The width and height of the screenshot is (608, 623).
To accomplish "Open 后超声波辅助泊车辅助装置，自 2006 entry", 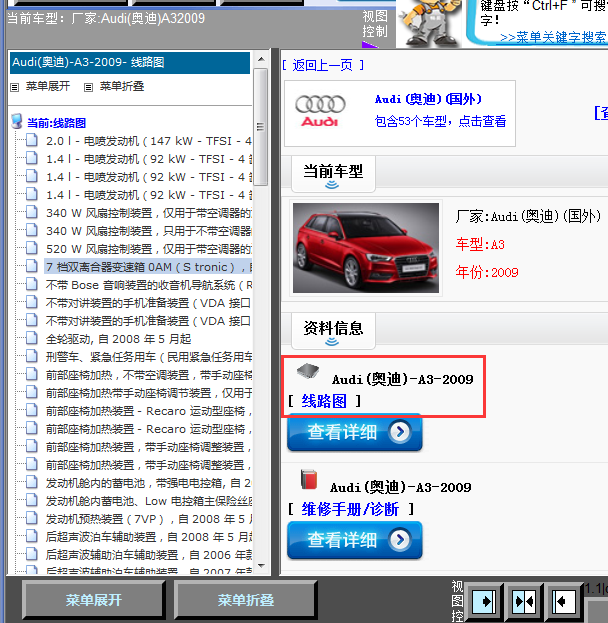I will click(x=149, y=555).
